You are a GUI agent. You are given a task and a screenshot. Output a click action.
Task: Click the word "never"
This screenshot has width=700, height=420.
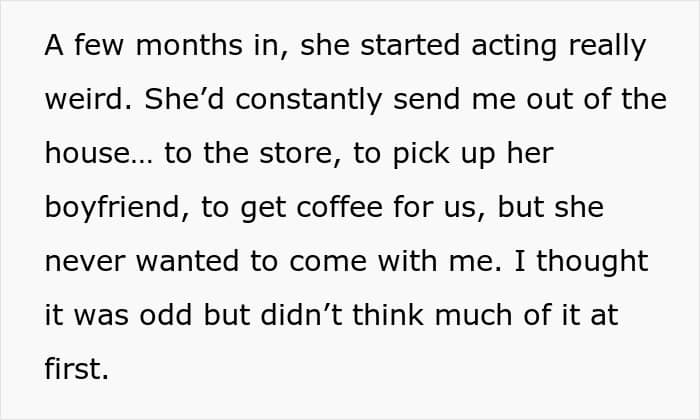click(x=85, y=261)
